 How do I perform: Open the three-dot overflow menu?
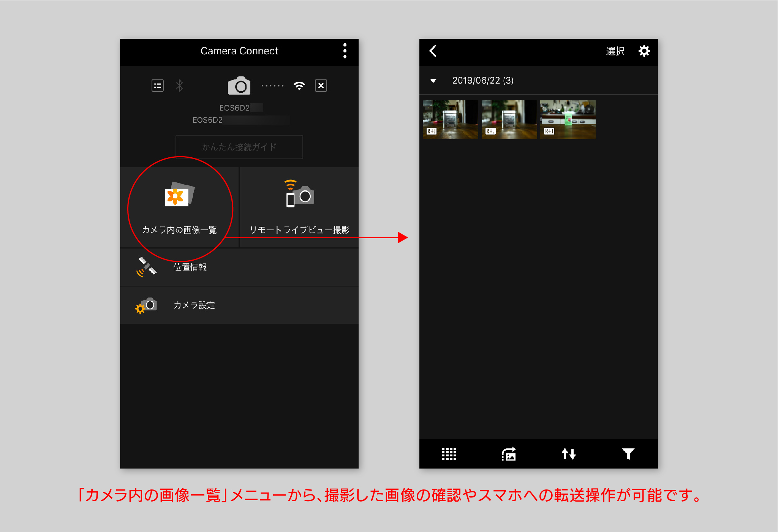(345, 51)
